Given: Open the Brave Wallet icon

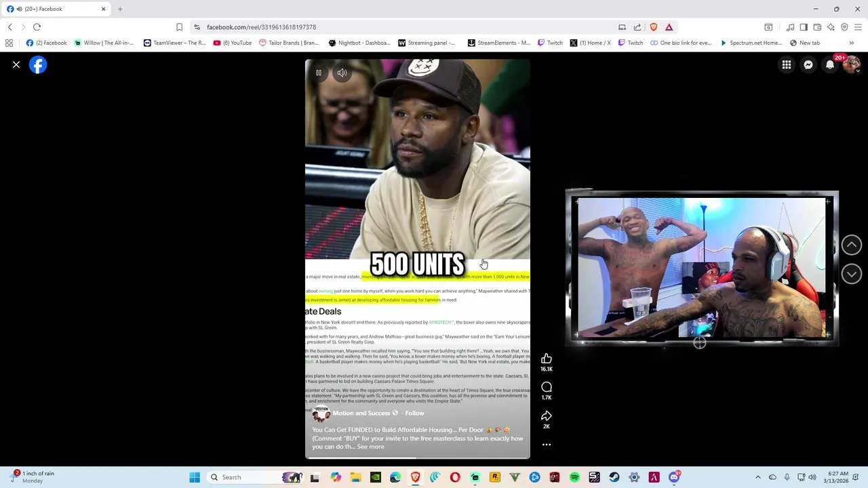Looking at the screenshot, I should (817, 27).
